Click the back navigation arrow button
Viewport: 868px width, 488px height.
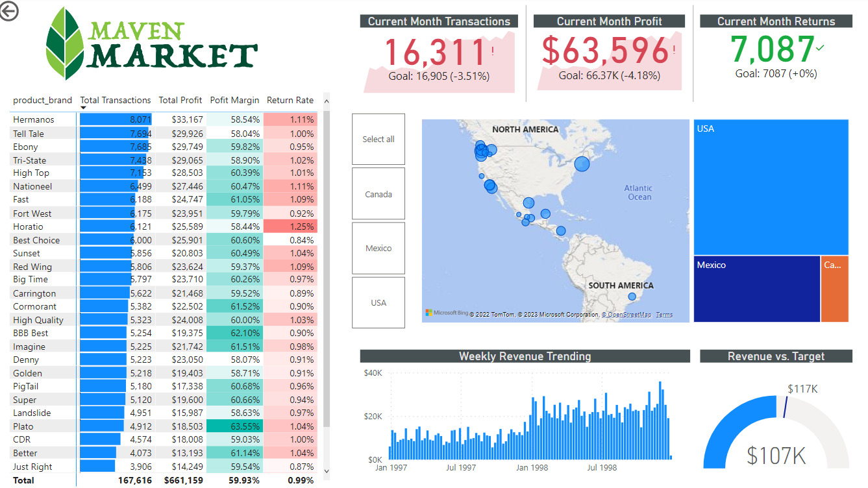10,12
